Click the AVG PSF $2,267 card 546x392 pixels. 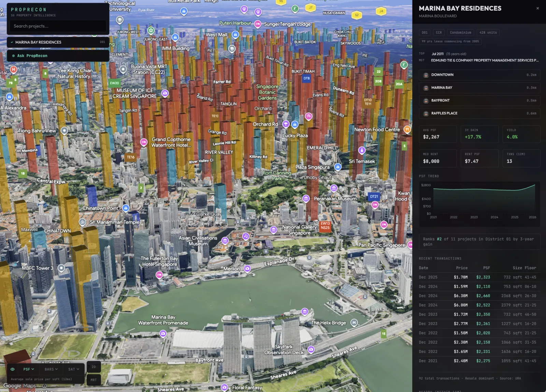[438, 134]
